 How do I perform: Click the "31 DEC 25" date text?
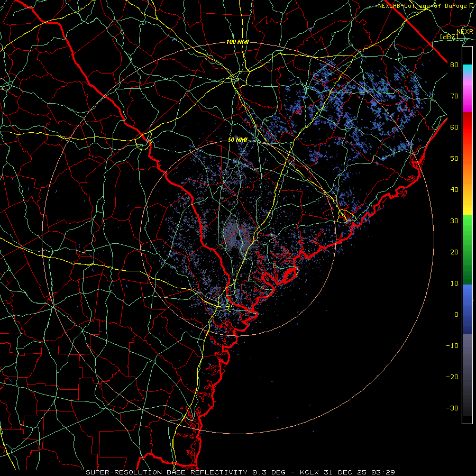coord(346,472)
